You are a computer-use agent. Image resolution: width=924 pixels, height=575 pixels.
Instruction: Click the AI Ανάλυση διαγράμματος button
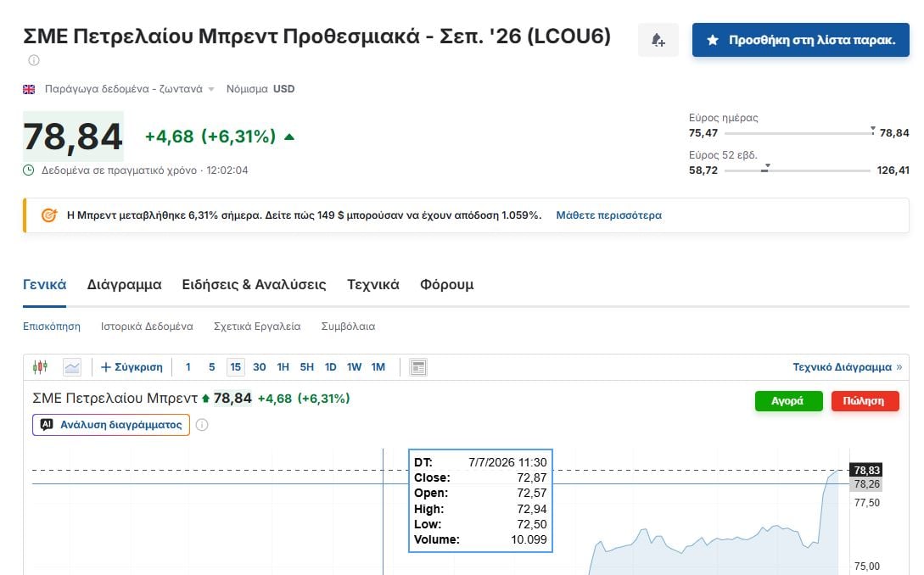111,425
